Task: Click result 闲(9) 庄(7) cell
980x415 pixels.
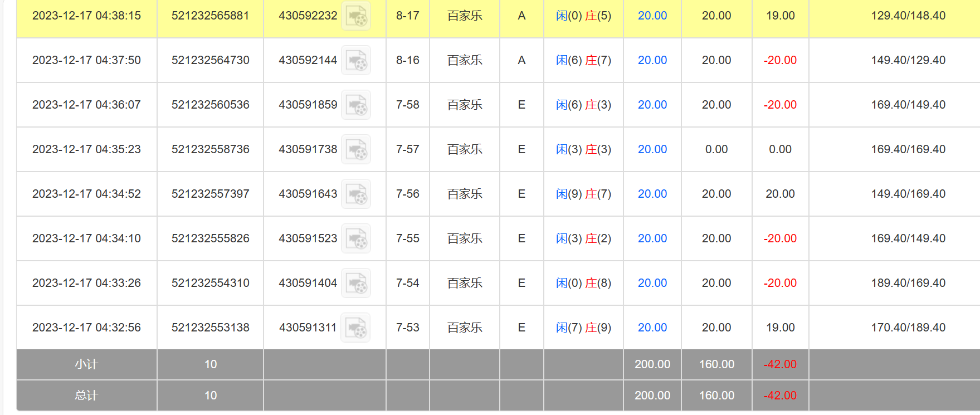Action: coord(583,194)
